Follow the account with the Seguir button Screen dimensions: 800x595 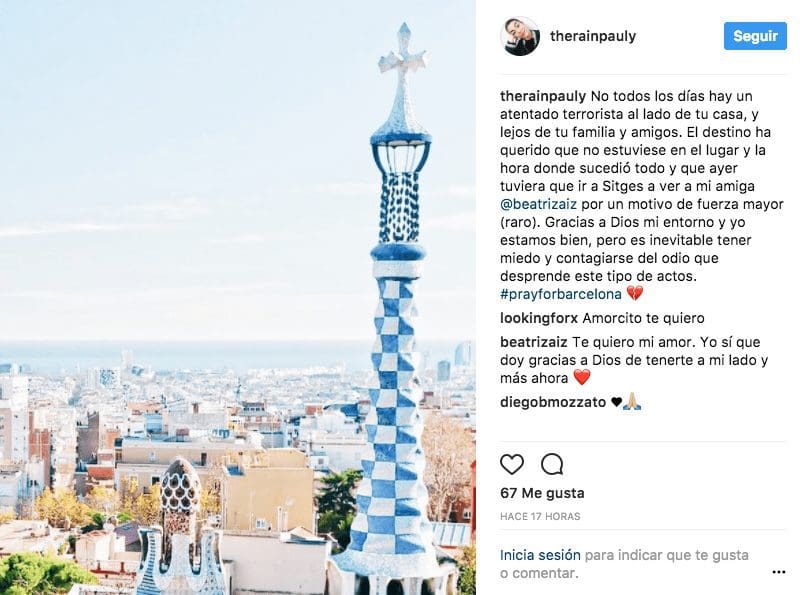(x=755, y=36)
